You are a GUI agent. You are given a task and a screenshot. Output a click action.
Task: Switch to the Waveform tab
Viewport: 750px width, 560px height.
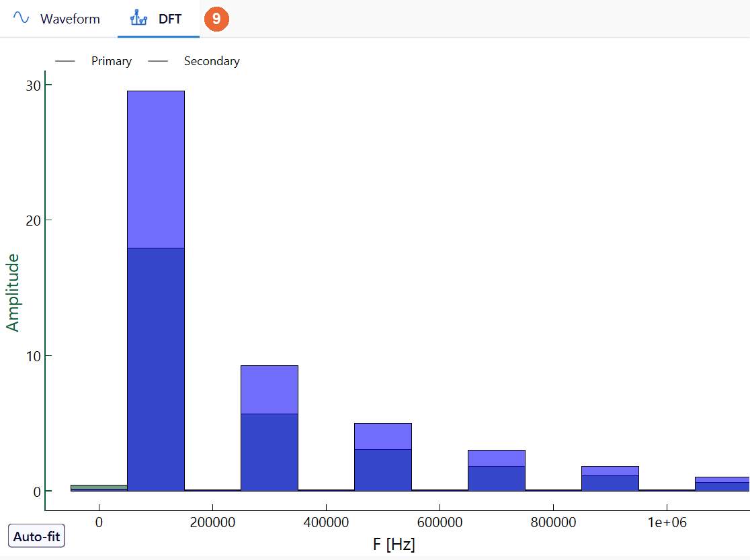(x=57, y=19)
